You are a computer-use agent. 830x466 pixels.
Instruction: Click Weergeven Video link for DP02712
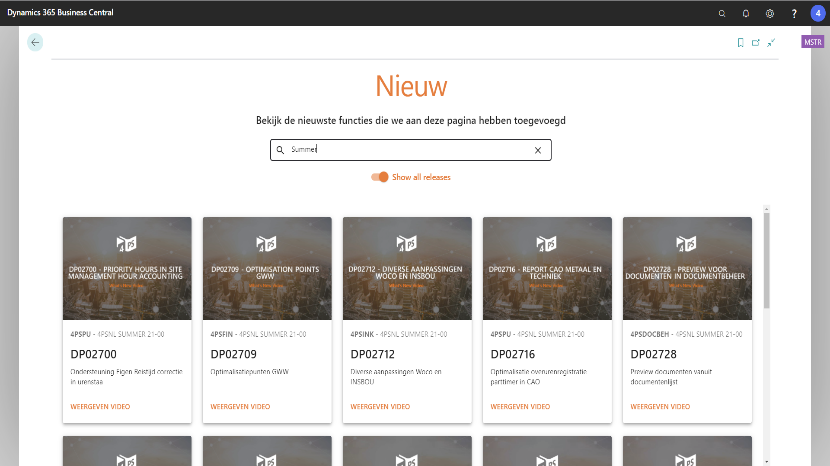pyautogui.click(x=380, y=407)
